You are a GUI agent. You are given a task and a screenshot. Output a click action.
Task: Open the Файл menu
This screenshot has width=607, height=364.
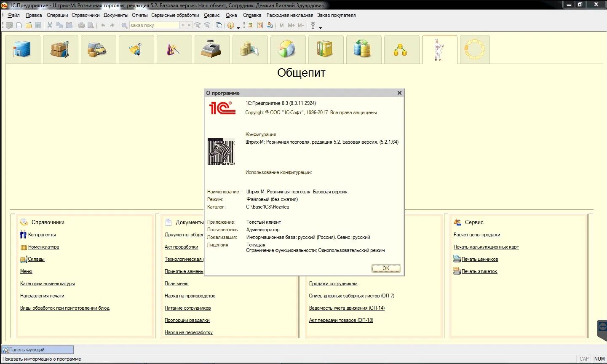pyautogui.click(x=14, y=15)
